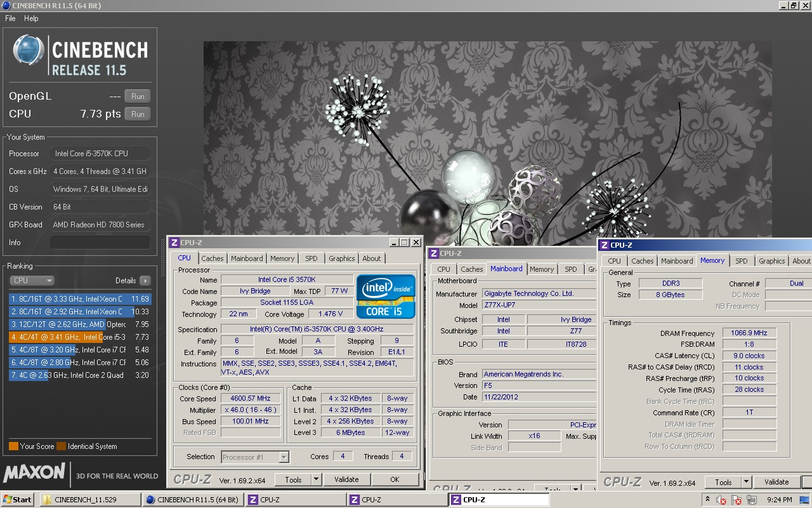Click the CPU-Z icon in the Memory window title bar

(605, 245)
